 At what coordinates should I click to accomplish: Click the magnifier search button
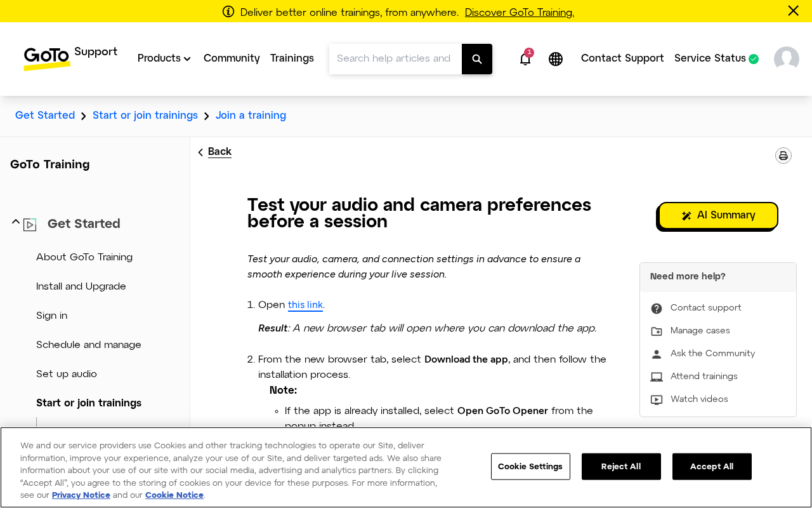[477, 59]
